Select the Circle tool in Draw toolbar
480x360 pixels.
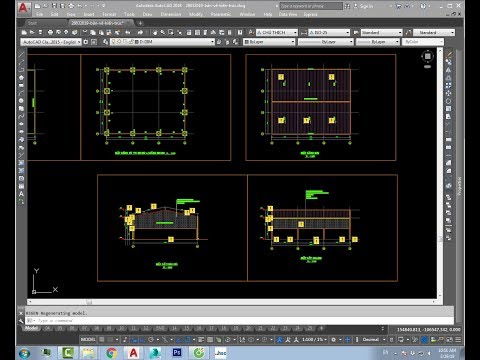click(x=21, y=101)
